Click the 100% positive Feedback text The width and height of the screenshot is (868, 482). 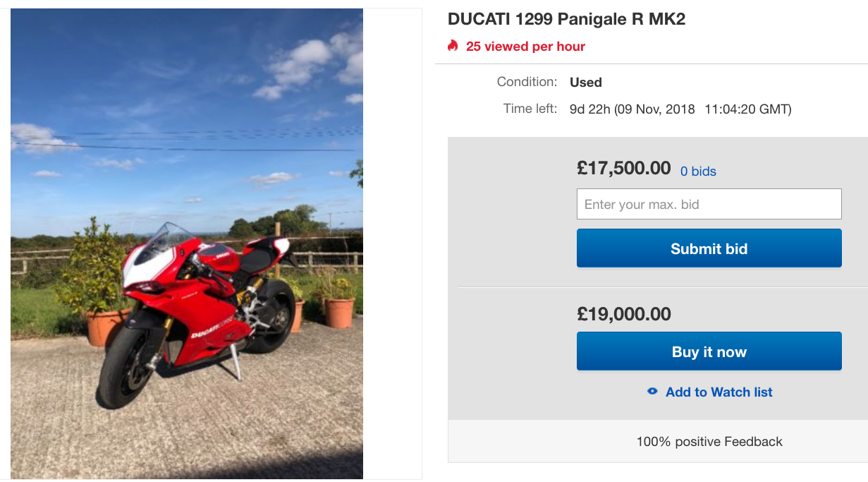(x=709, y=442)
